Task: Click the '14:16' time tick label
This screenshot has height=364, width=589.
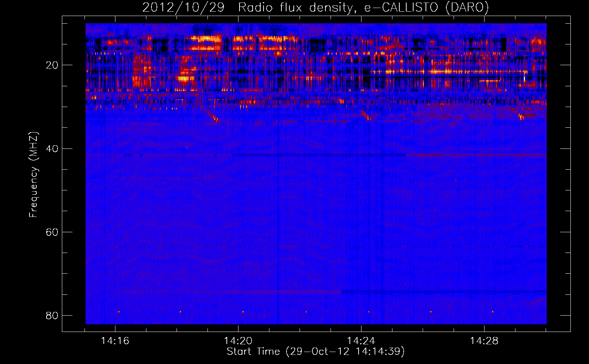Action: (x=115, y=341)
